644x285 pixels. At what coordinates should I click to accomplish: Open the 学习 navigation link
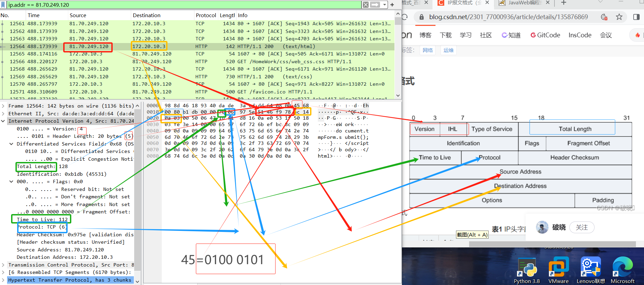click(x=466, y=35)
